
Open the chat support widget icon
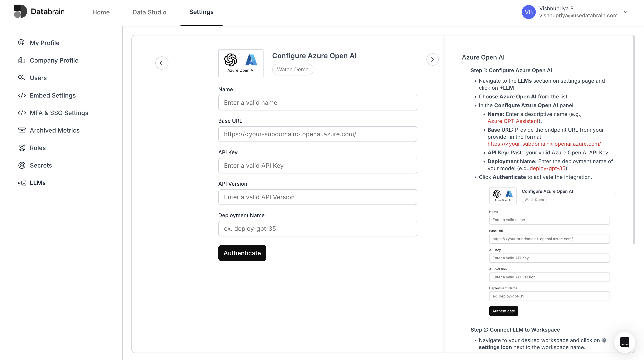625,342
